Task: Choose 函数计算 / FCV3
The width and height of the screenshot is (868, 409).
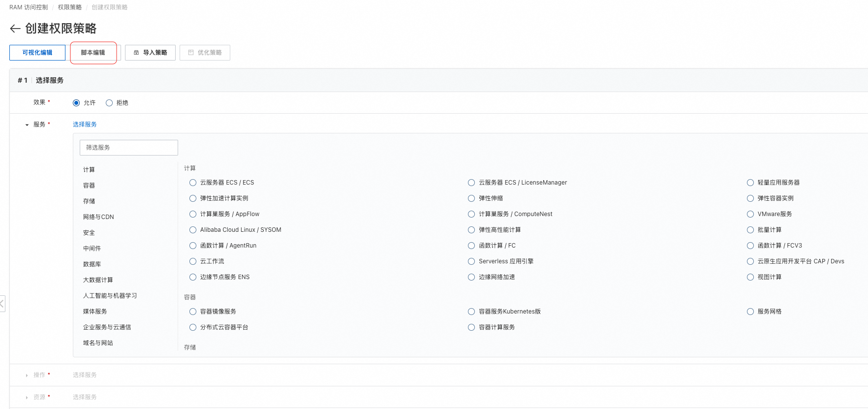Action: (750, 246)
